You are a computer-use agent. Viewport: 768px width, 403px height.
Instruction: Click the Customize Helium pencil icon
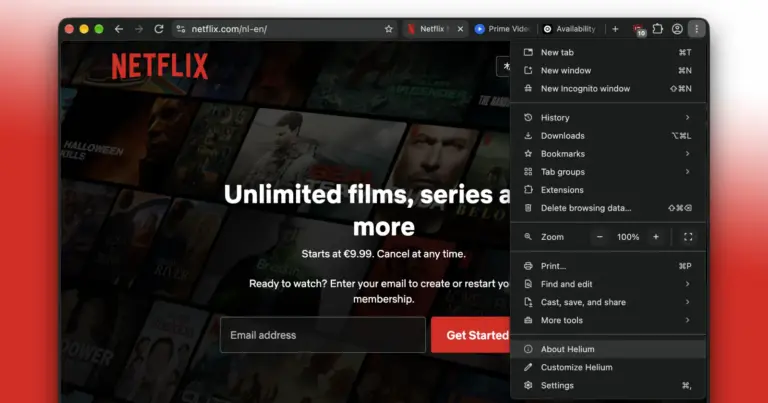[528, 367]
